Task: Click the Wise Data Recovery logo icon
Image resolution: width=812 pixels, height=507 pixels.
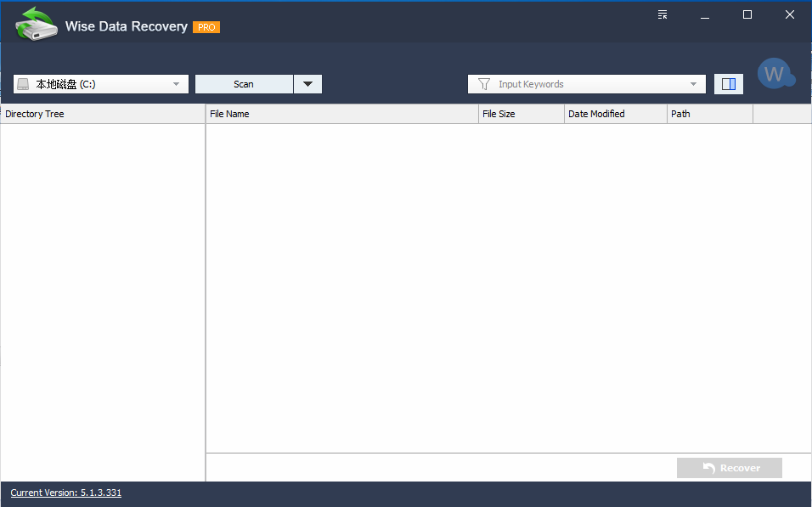Action: 36,24
